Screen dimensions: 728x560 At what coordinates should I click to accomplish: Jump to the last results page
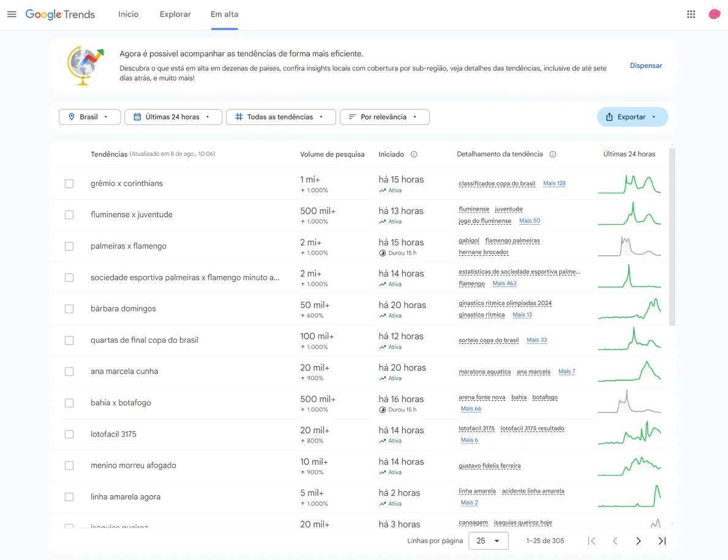pyautogui.click(x=662, y=541)
